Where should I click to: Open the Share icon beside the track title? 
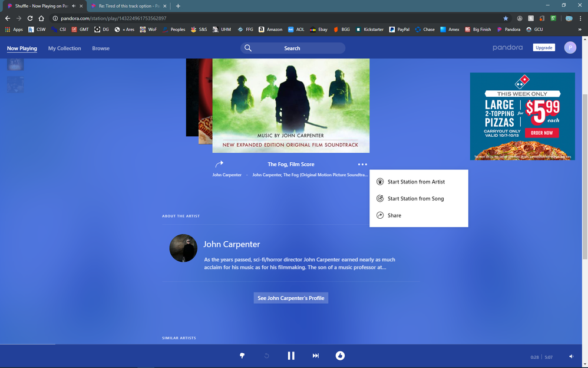pyautogui.click(x=219, y=165)
